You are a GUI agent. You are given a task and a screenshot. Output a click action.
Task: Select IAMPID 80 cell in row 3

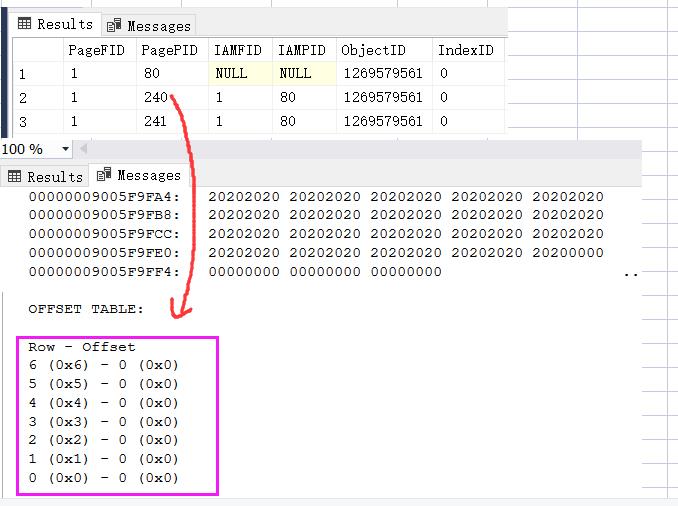pyautogui.click(x=304, y=121)
